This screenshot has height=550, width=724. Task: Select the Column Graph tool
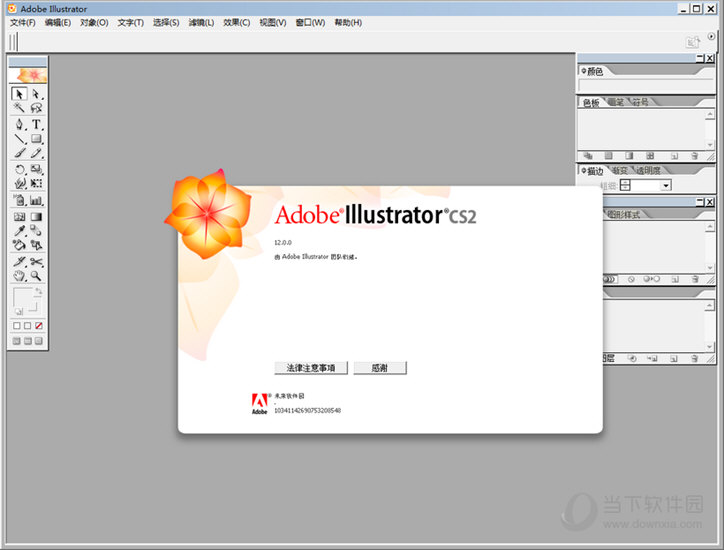pyautogui.click(x=36, y=200)
